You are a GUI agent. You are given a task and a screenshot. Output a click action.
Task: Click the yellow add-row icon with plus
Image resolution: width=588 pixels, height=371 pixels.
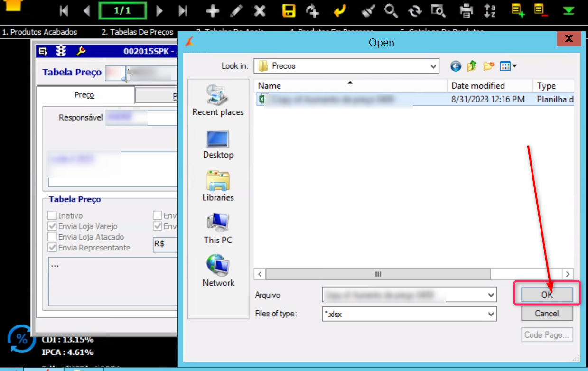tap(518, 10)
